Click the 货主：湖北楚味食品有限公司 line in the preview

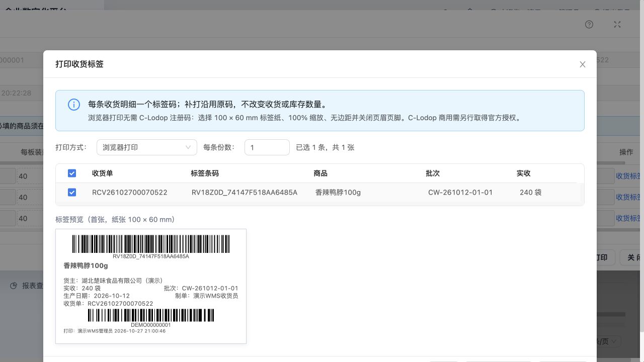113,281
